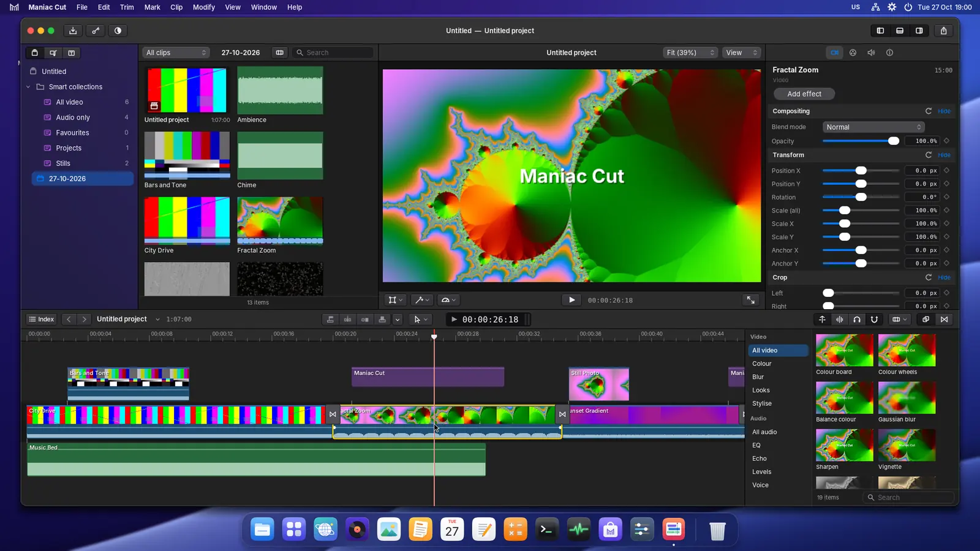Reset the Compositing section with the circular arrow
The image size is (980, 551).
pos(929,111)
